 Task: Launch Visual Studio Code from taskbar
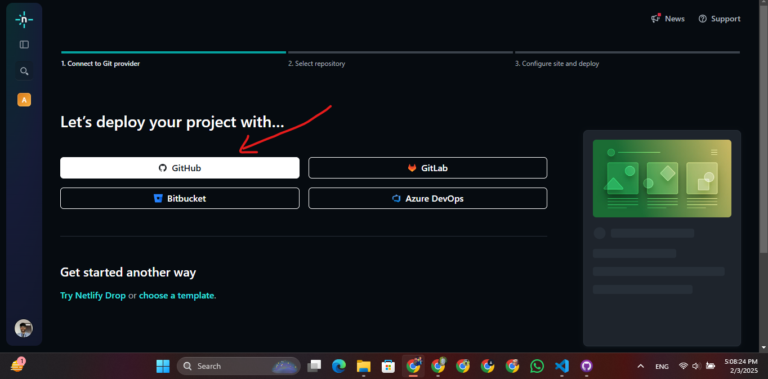[562, 366]
